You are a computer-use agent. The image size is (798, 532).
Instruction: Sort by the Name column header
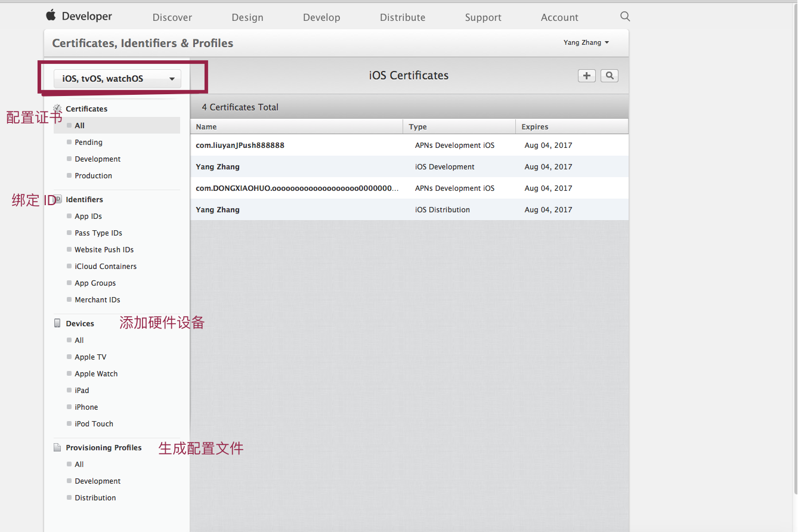point(296,126)
